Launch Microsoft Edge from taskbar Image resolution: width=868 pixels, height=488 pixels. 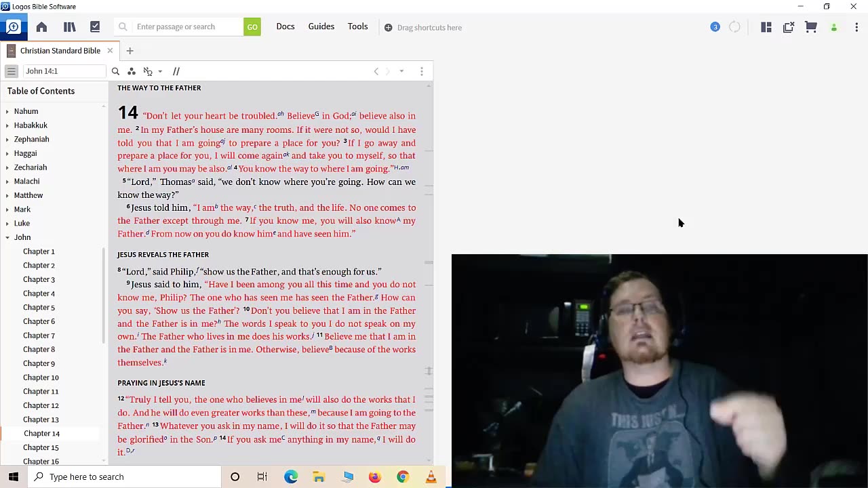coord(291,476)
